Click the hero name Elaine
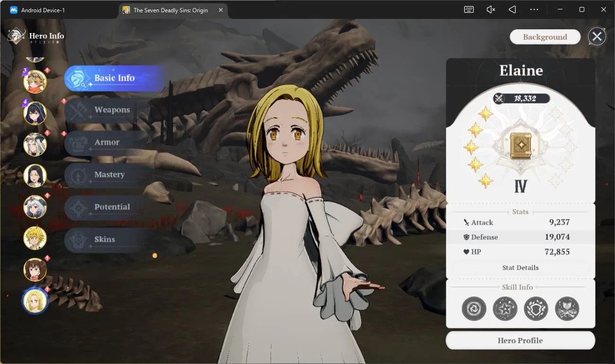The image size is (615, 364). click(521, 70)
